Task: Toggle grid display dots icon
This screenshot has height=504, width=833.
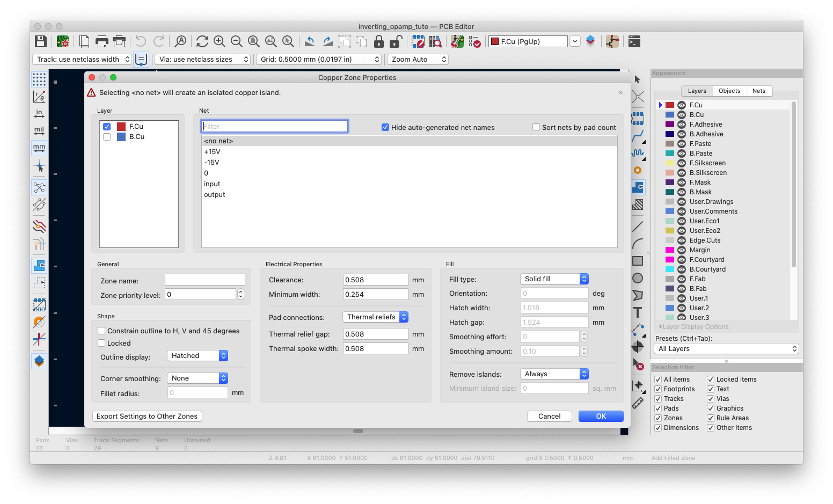Action: click(39, 79)
